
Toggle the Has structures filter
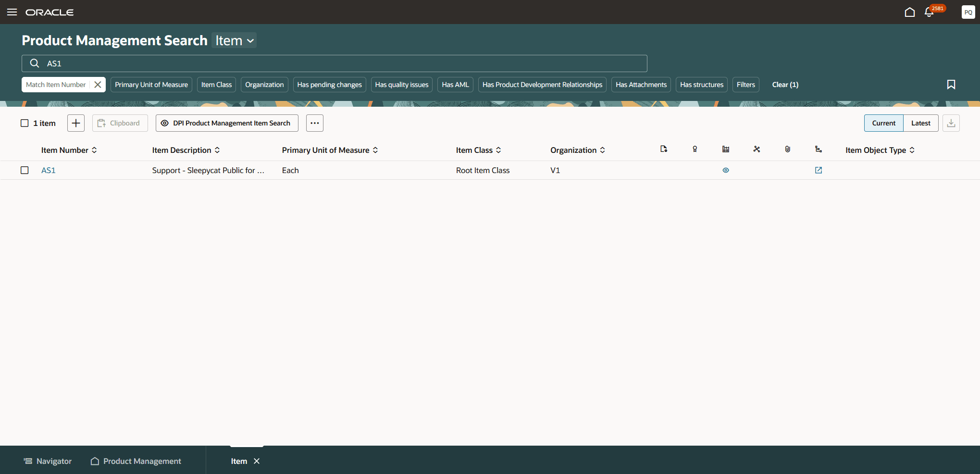tap(702, 85)
